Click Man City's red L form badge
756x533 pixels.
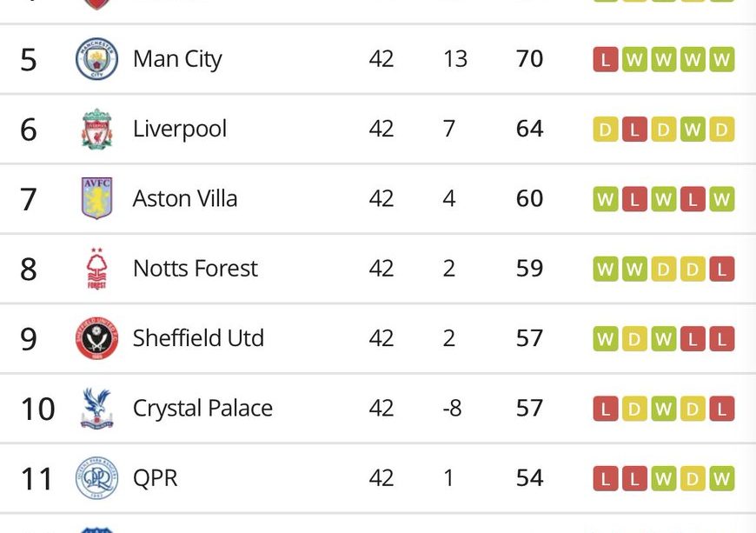click(x=606, y=59)
